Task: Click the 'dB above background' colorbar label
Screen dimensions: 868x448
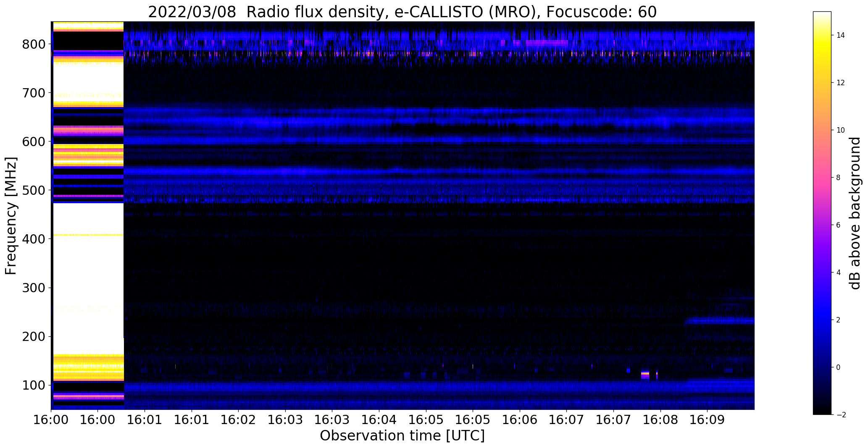Action: click(x=855, y=213)
